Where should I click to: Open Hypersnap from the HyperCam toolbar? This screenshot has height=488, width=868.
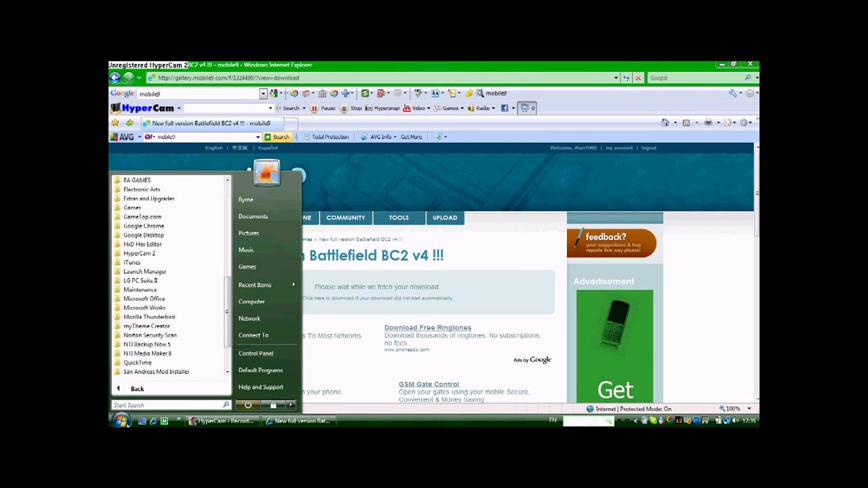(x=382, y=108)
